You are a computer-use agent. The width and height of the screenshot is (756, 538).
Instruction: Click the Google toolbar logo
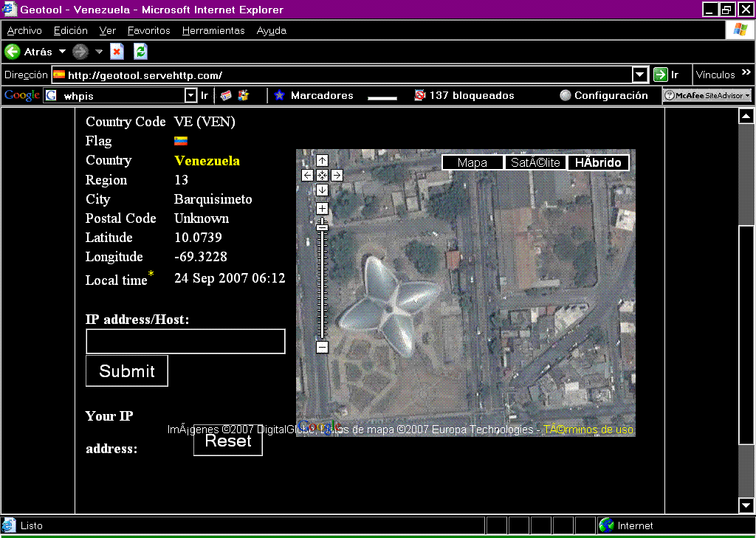(x=21, y=95)
